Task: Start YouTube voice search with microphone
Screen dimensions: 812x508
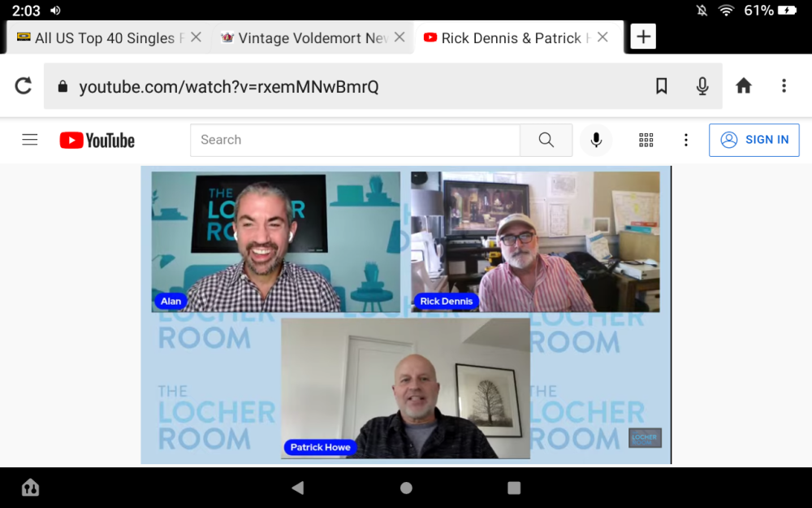Action: [x=596, y=140]
